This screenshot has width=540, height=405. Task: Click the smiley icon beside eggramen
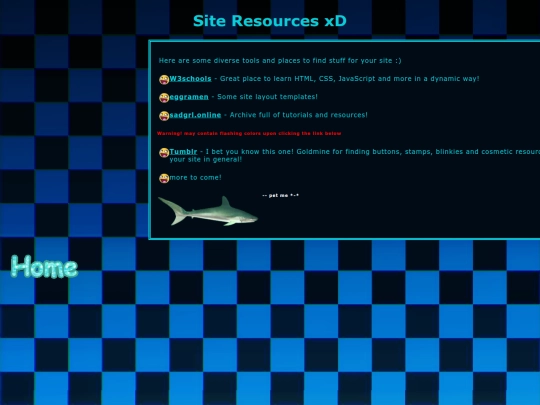point(164,97)
